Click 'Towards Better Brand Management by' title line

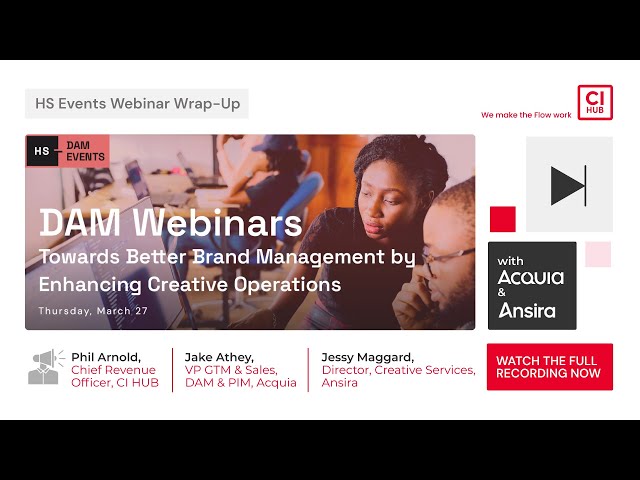(227, 258)
